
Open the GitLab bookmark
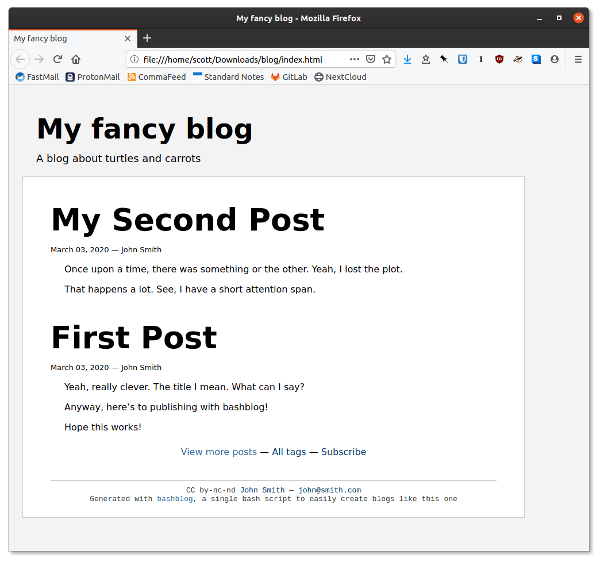tap(288, 77)
